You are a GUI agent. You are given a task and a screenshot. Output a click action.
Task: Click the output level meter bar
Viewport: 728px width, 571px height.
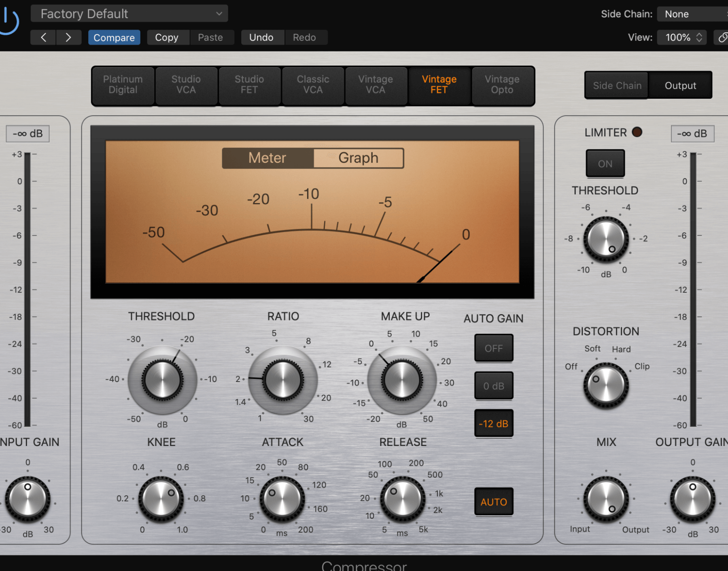point(693,289)
